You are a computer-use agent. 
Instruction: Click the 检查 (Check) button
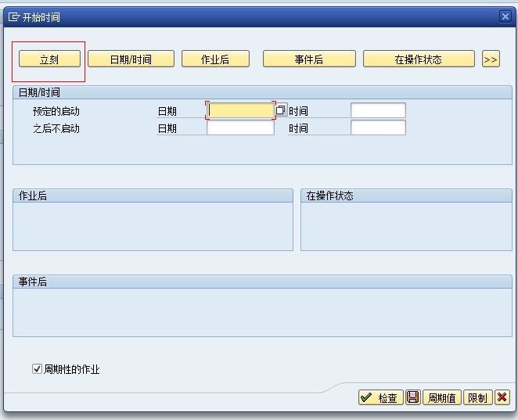click(x=380, y=397)
